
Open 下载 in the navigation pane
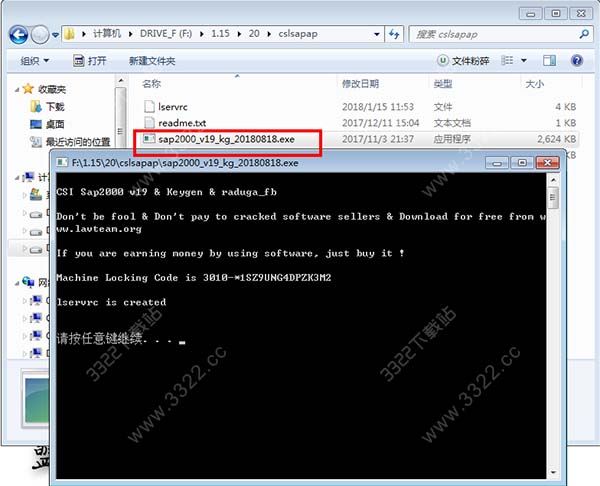55,106
